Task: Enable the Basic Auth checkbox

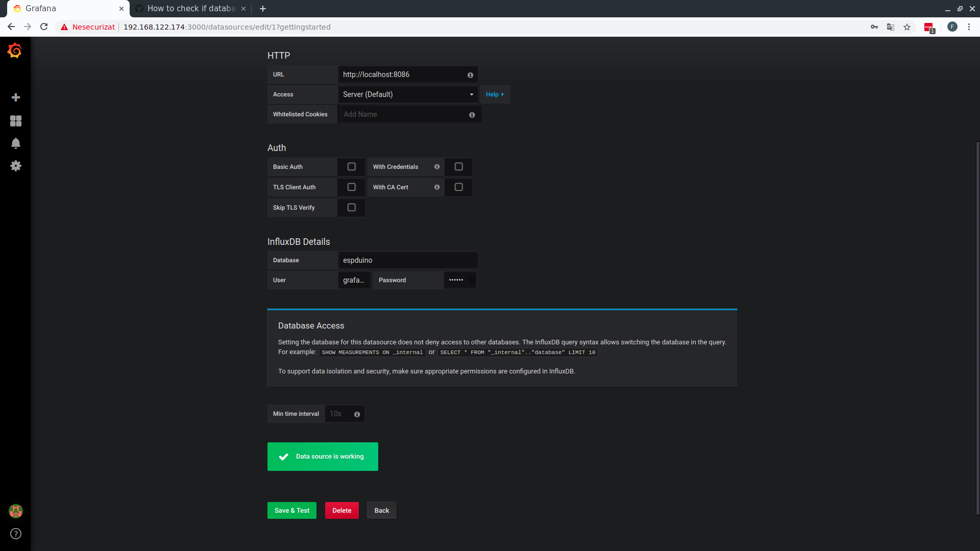Action: [x=352, y=167]
